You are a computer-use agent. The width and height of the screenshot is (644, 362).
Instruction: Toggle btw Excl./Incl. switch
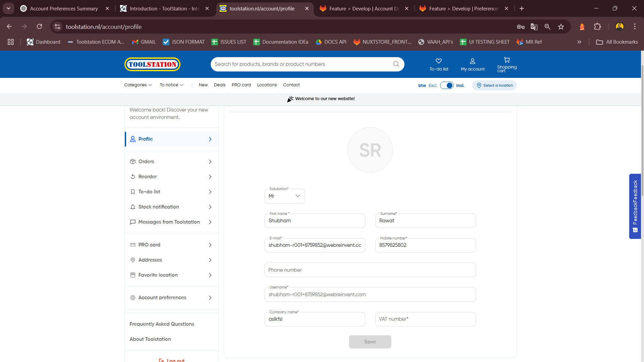[447, 85]
